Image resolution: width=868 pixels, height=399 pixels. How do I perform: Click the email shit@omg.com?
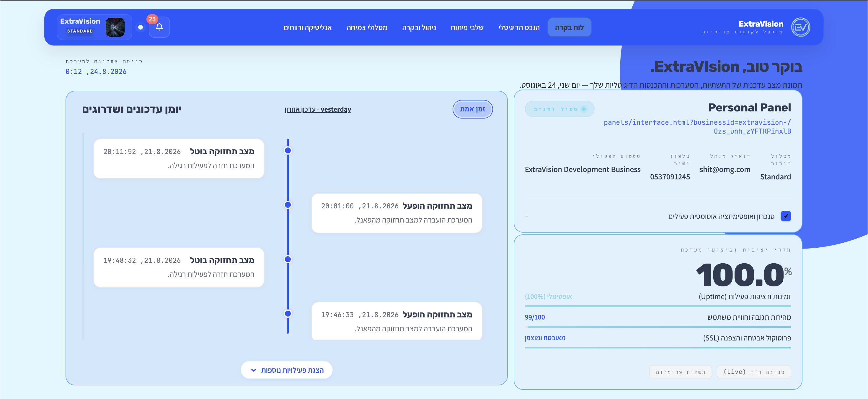[x=725, y=169]
